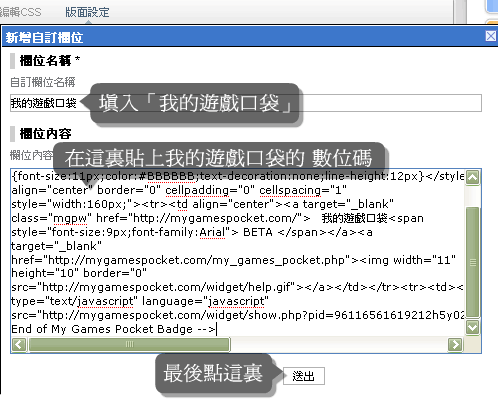Click the 自訂欄位名稱 input field
The height and width of the screenshot is (400, 498).
pyautogui.click(x=246, y=103)
